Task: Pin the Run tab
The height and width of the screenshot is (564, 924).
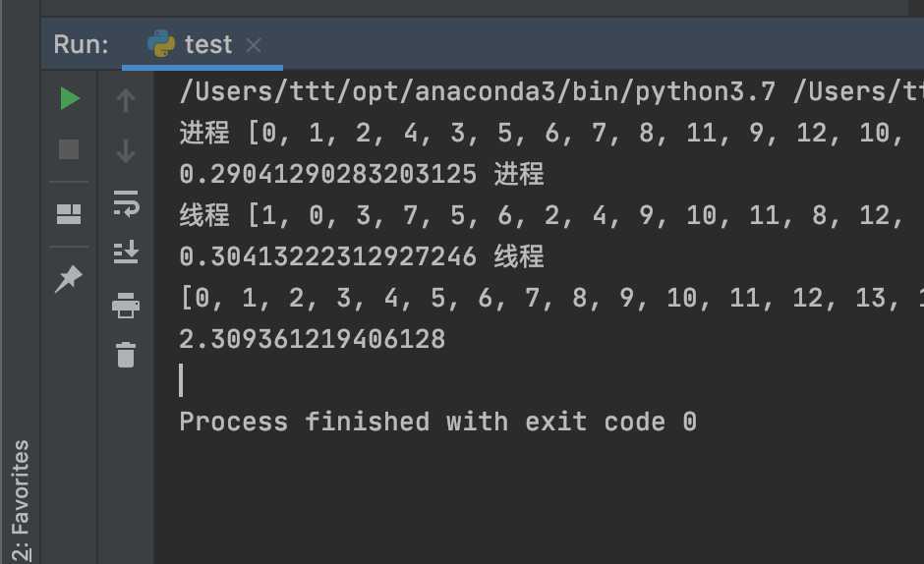Action: (69, 279)
